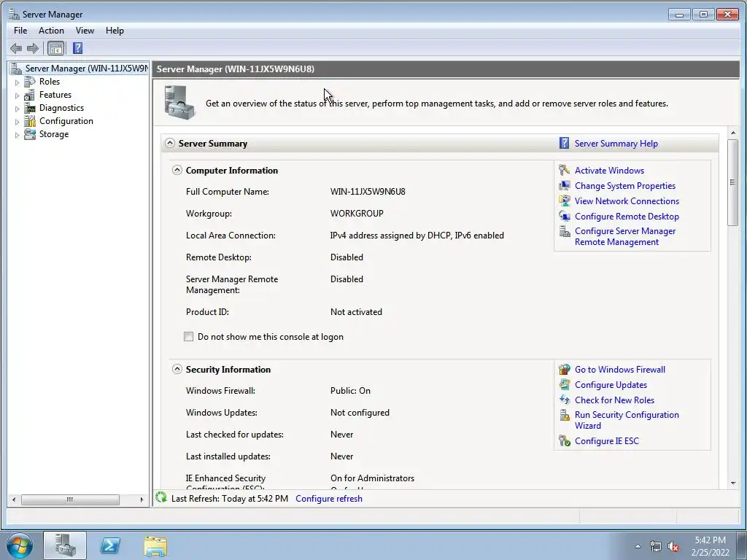Click the Configure Remote Desktop icon
The width and height of the screenshot is (747, 560).
pyautogui.click(x=565, y=216)
